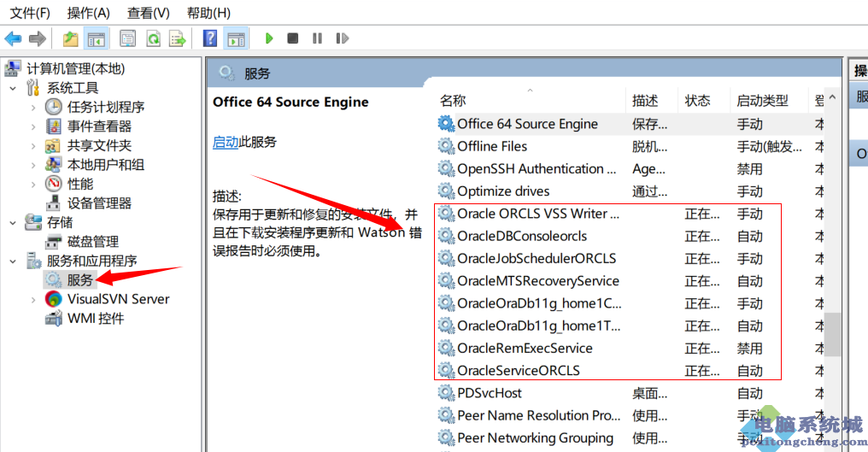Toggle the Show/Hide Console Tree icon
Image resolution: width=868 pixels, height=452 pixels.
coord(96,38)
